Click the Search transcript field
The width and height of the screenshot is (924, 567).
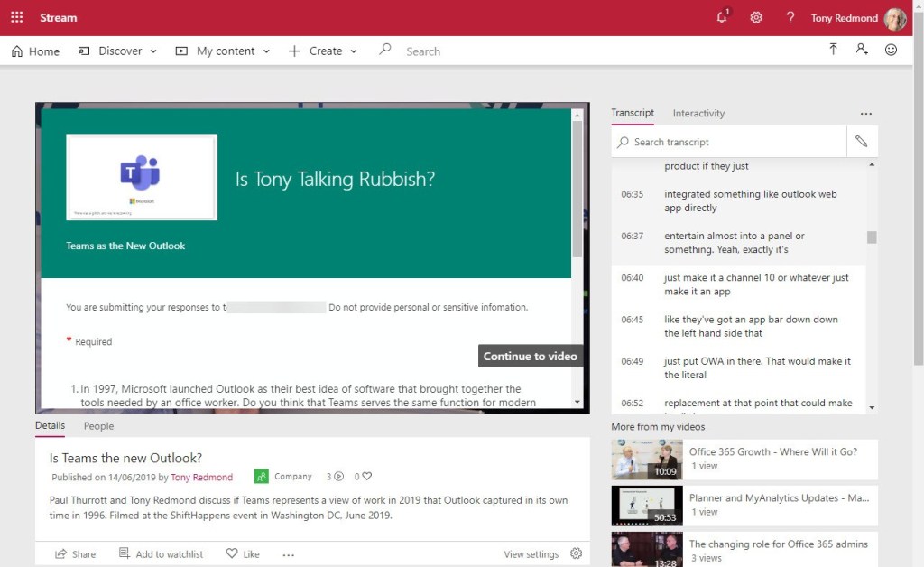731,142
